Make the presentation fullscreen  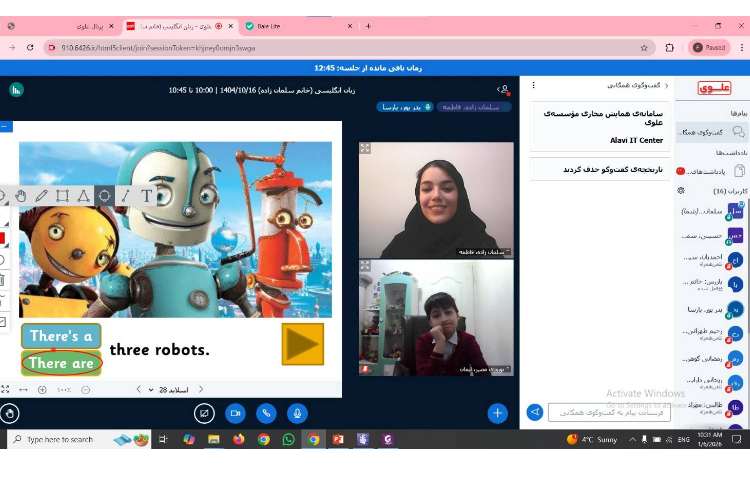[5, 390]
